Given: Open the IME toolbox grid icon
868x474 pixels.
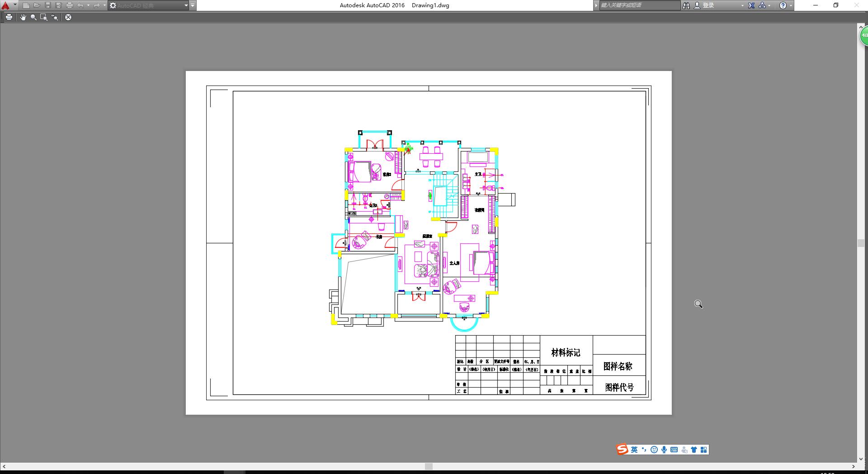Looking at the screenshot, I should (x=704, y=450).
